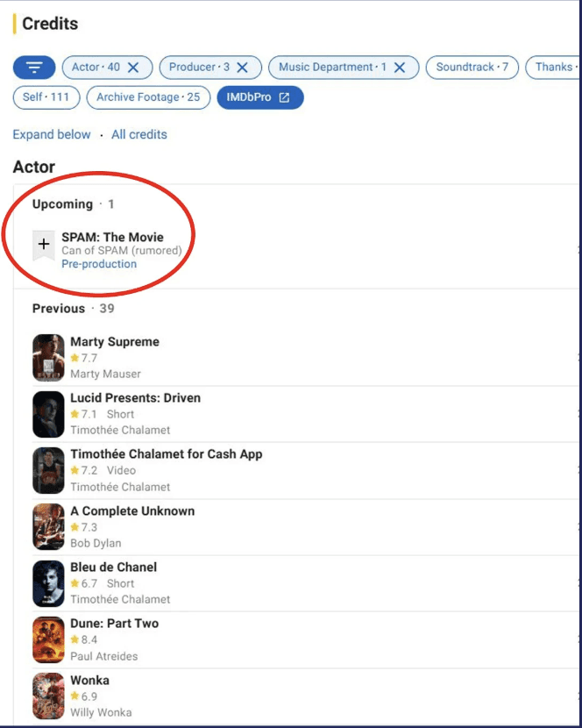Screen dimensions: 582x728
Task: Collapse the Upcoming section header
Action: tap(73, 204)
